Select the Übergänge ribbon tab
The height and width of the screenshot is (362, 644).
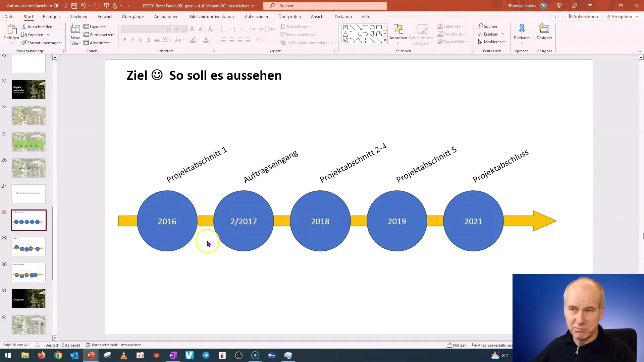pos(132,16)
